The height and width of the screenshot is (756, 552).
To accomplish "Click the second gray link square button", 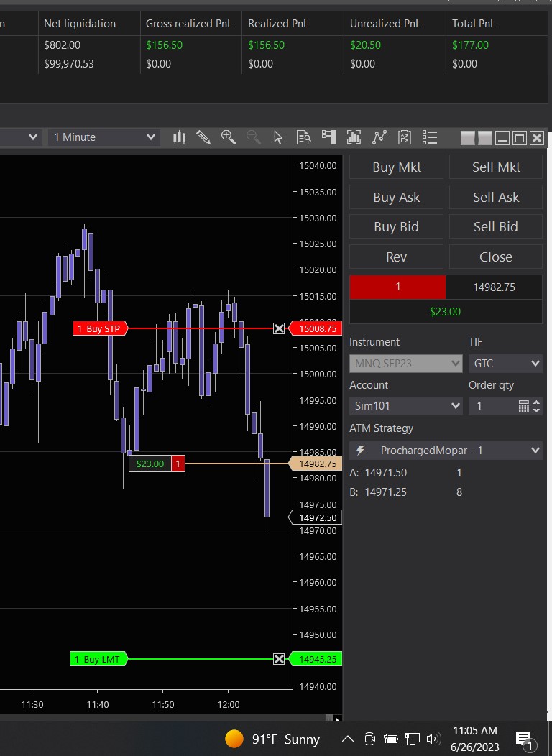I will [485, 139].
